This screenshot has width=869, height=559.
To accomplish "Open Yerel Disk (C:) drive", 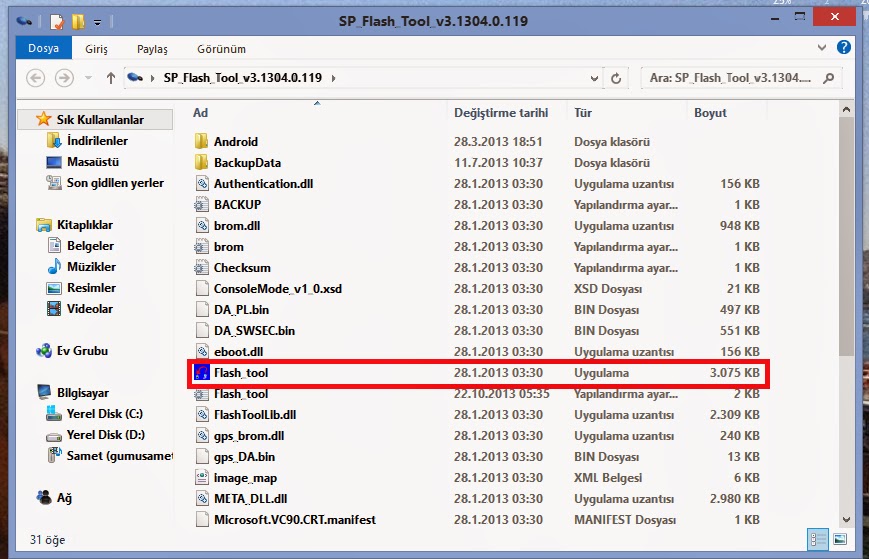I will [x=104, y=414].
